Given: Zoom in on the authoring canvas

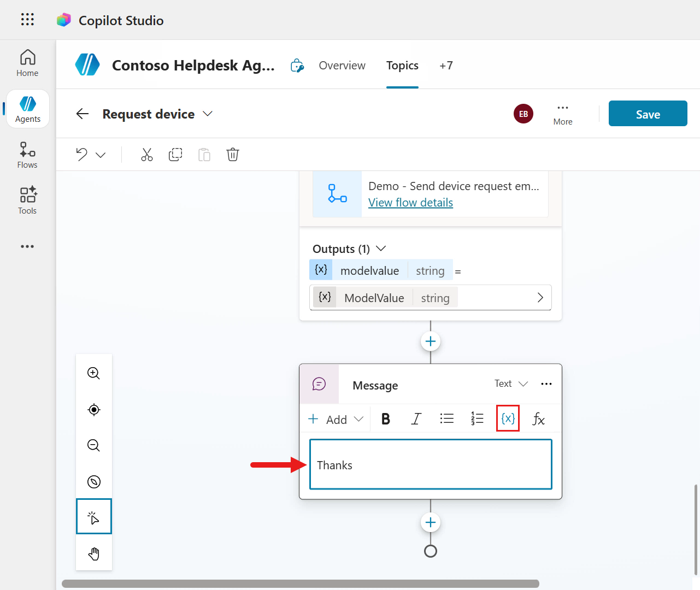Looking at the screenshot, I should point(94,373).
